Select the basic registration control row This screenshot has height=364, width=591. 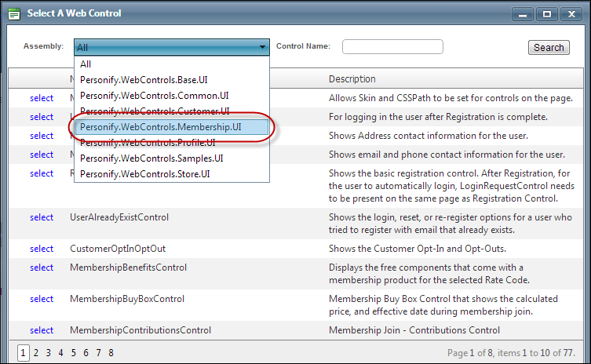pos(42,173)
